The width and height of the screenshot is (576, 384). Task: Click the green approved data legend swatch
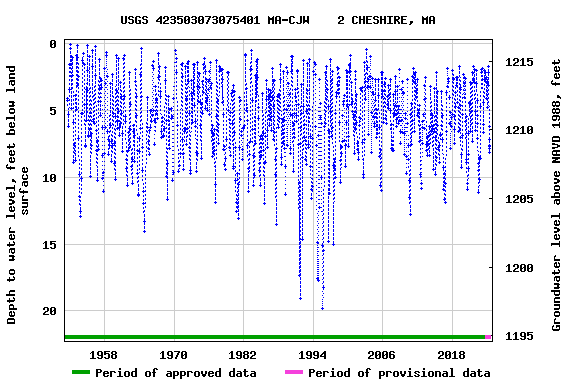[x=81, y=372]
